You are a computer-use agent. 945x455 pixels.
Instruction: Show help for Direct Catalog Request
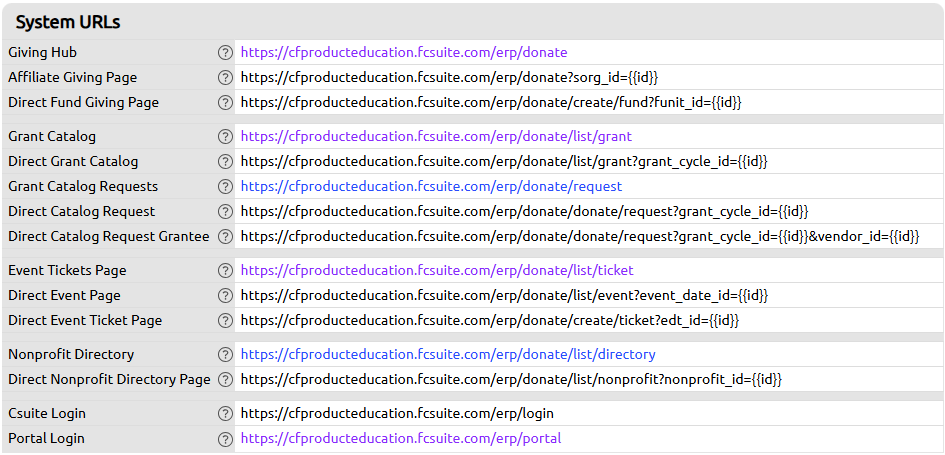[x=225, y=212]
